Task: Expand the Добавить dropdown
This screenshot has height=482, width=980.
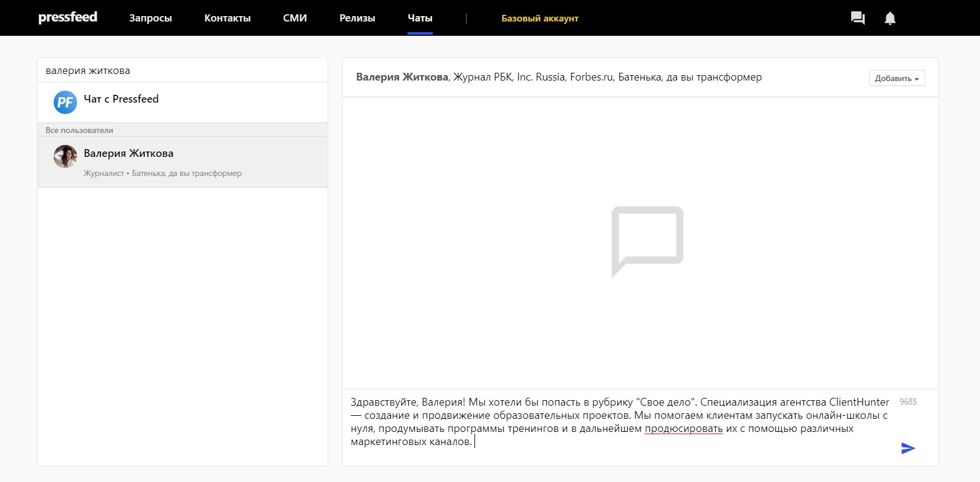Action: pos(896,78)
